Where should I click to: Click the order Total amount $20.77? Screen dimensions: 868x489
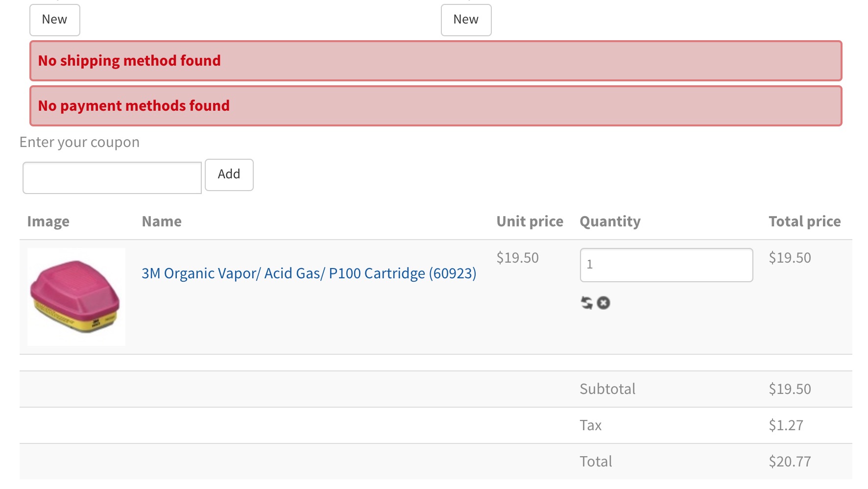[790, 462]
